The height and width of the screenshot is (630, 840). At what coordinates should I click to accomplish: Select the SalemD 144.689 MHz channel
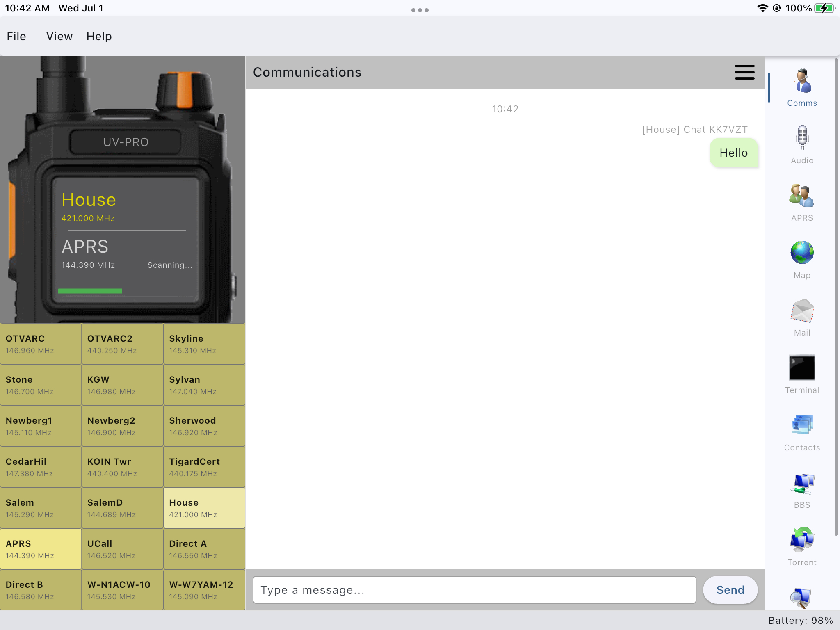[123, 508]
